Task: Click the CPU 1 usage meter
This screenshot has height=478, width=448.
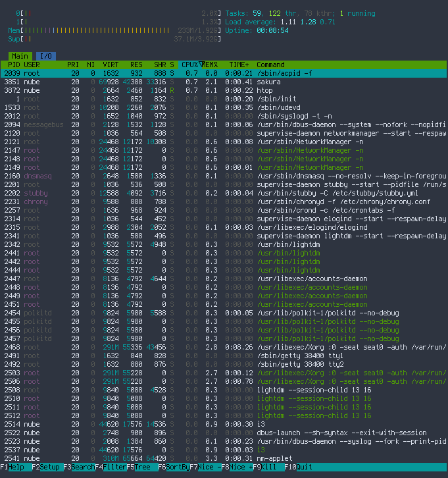Action: click(x=118, y=22)
